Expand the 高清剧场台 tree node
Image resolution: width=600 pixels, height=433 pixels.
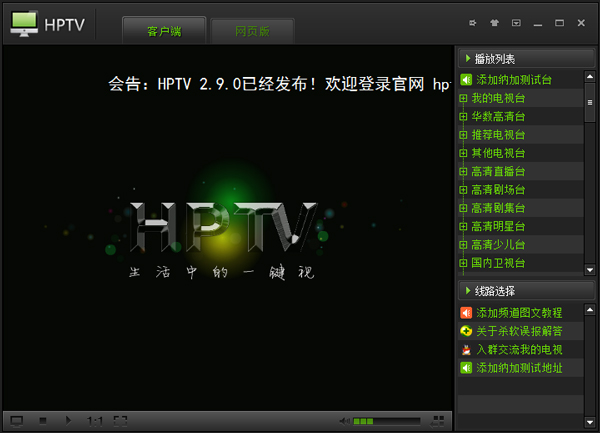pyautogui.click(x=463, y=190)
